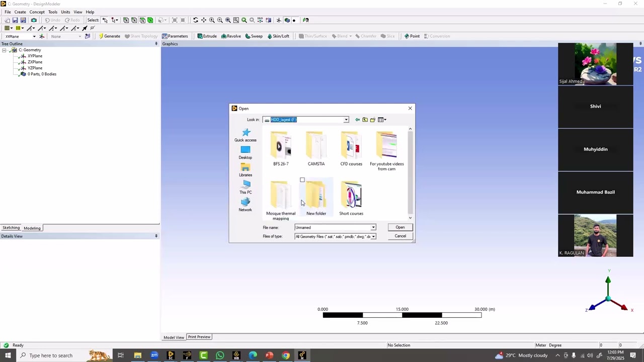Go up one folder level in Open dialog

tap(365, 120)
